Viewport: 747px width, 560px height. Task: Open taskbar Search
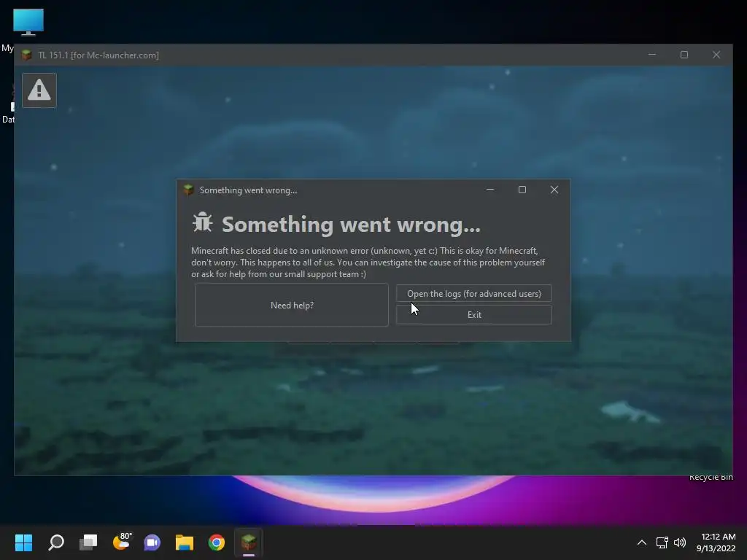[x=56, y=542]
